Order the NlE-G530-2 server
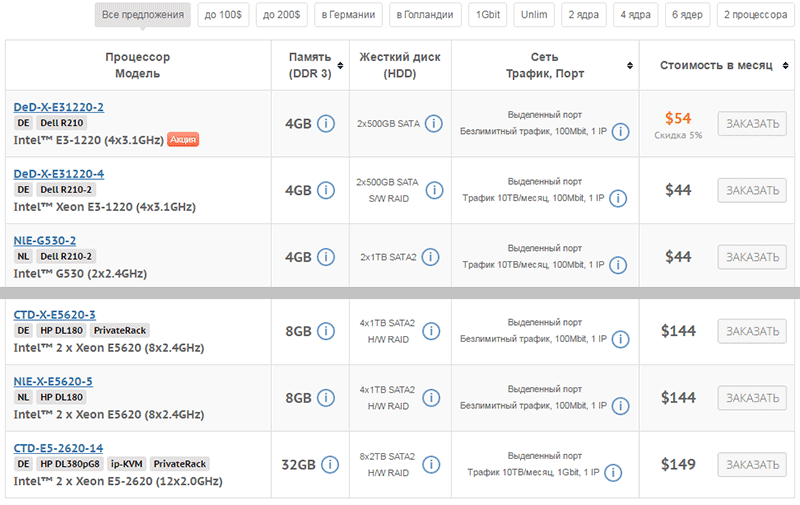 click(x=752, y=257)
